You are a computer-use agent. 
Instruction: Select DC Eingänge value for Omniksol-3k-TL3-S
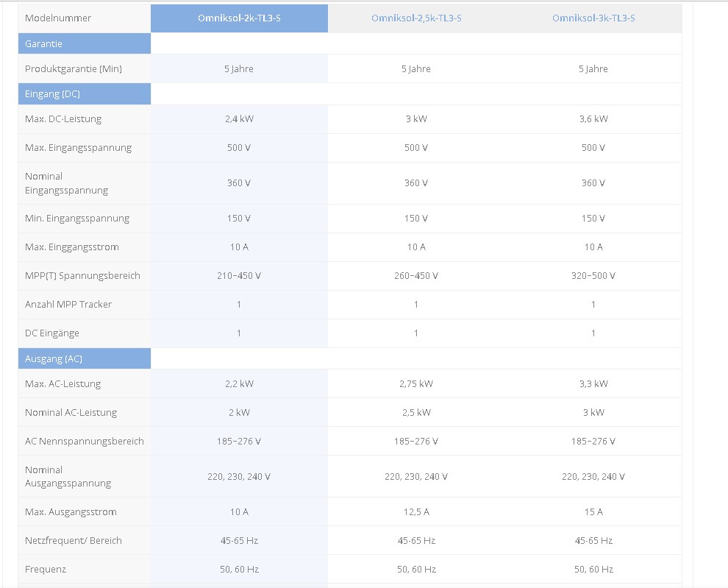pyautogui.click(x=593, y=333)
